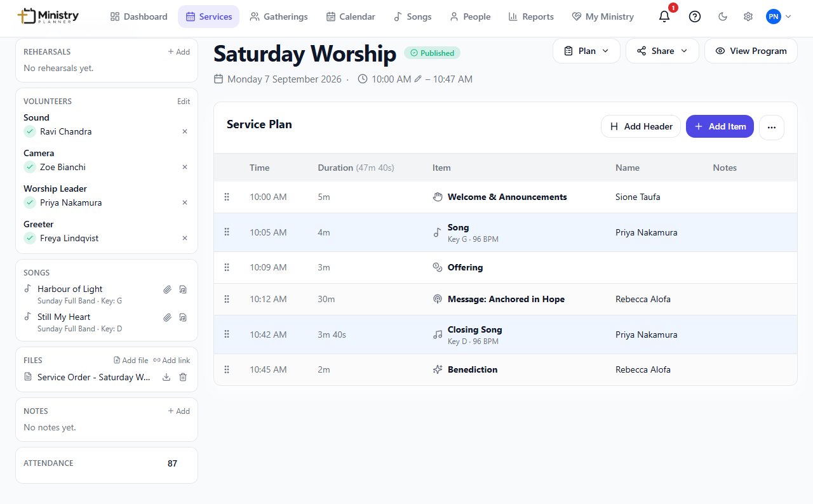
Task: Open the People tab
Action: [470, 17]
